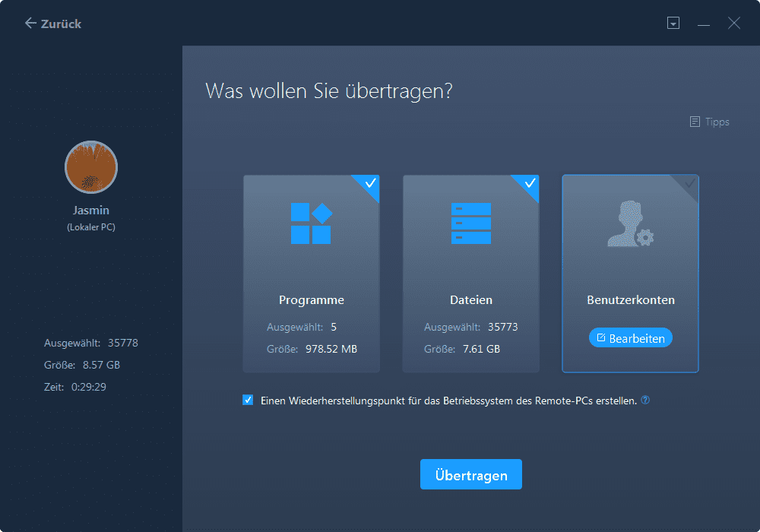Minimize the transfer window

click(703, 24)
